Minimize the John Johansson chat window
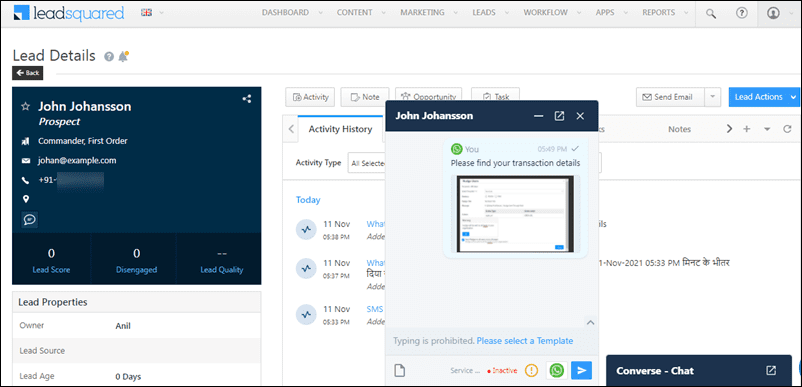Viewport: 802px width, 387px height. (538, 116)
